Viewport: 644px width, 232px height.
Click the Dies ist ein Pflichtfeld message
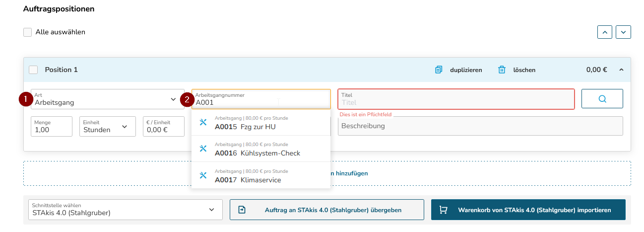pos(365,114)
